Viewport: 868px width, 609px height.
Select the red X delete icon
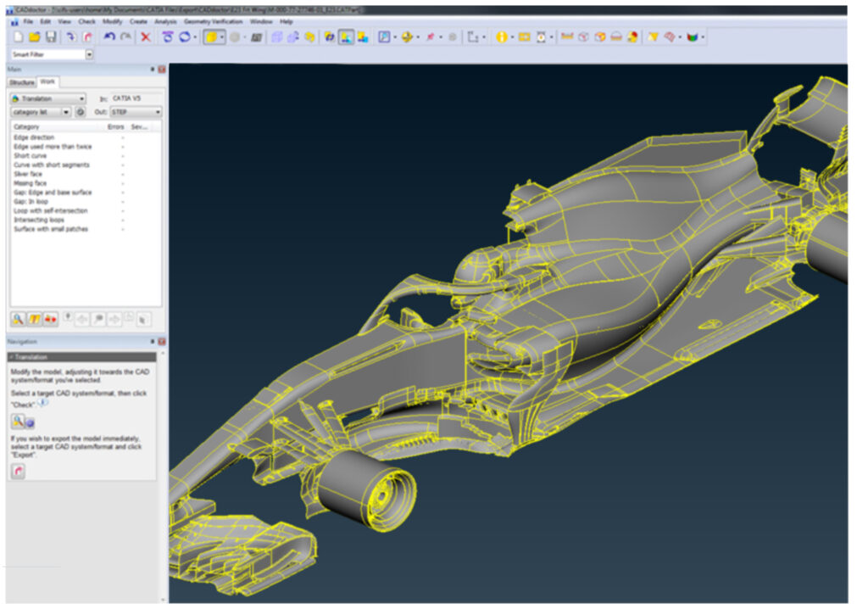click(x=147, y=36)
